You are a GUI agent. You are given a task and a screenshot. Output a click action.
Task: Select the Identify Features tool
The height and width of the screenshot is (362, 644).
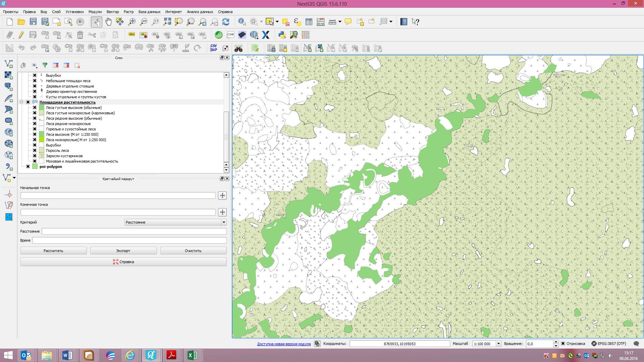(241, 21)
